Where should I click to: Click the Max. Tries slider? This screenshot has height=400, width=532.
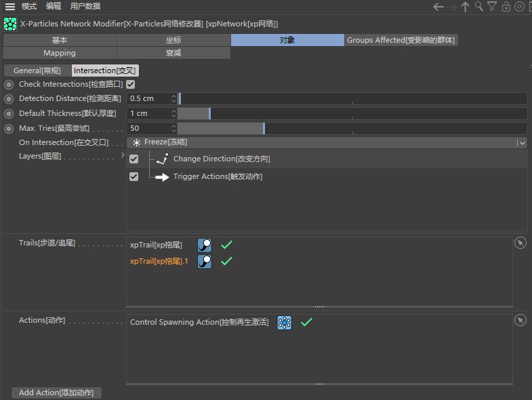click(352, 129)
